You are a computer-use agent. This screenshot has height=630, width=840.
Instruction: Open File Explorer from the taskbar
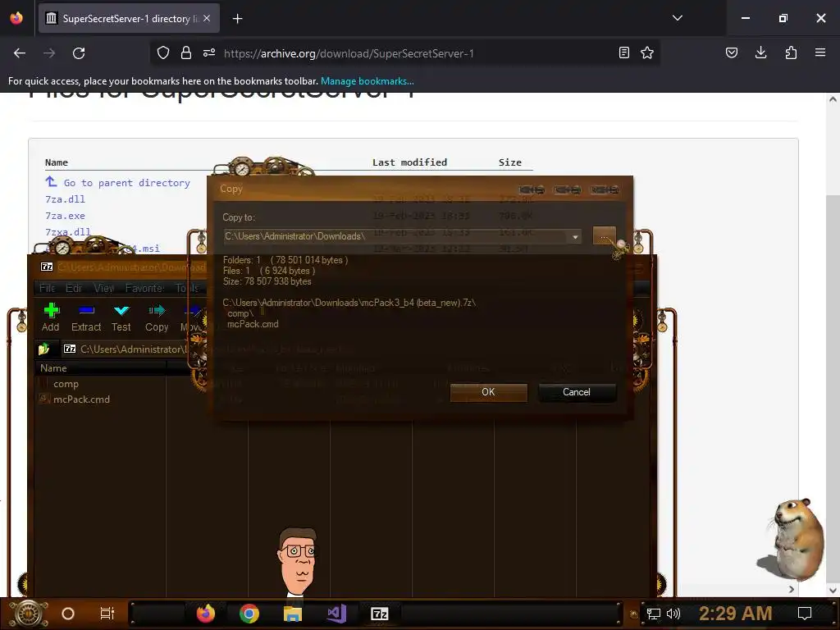click(293, 614)
